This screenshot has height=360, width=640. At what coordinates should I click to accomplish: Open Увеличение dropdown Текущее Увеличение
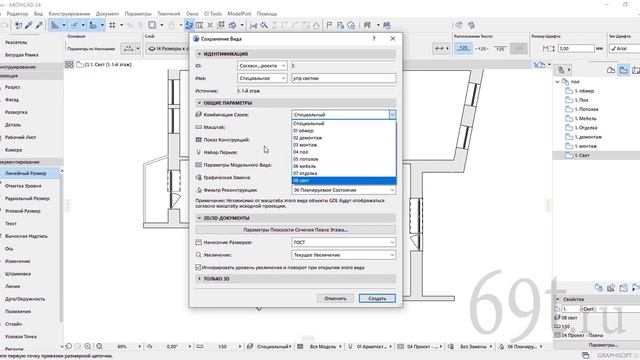(x=344, y=255)
